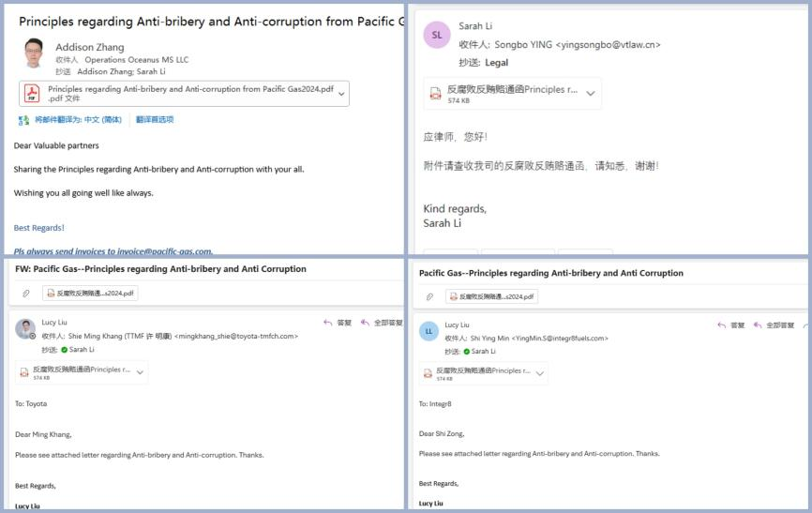Viewport: 812px width, 513px height.
Task: Click 将邮件翻译为: 中文 (简体) link
Action: [78, 120]
